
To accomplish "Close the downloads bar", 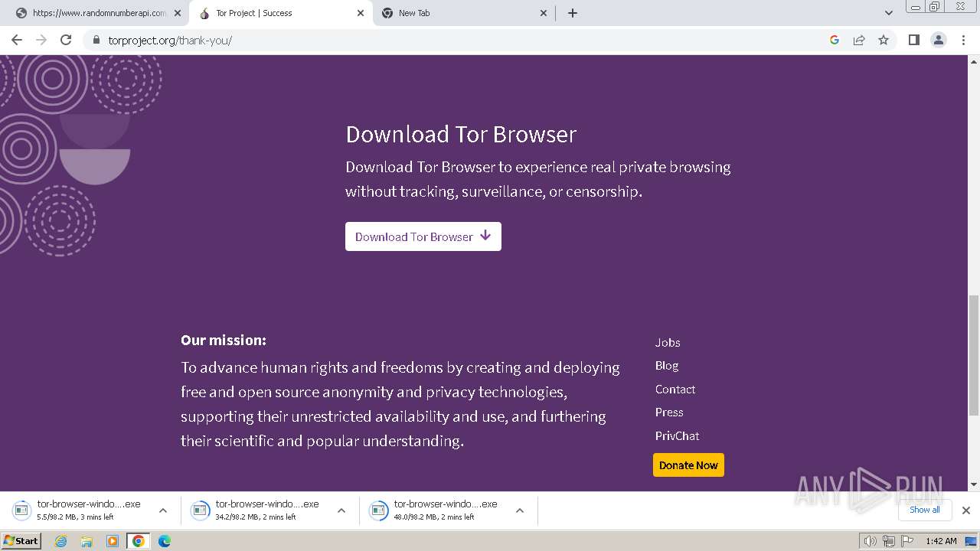I will [x=966, y=510].
